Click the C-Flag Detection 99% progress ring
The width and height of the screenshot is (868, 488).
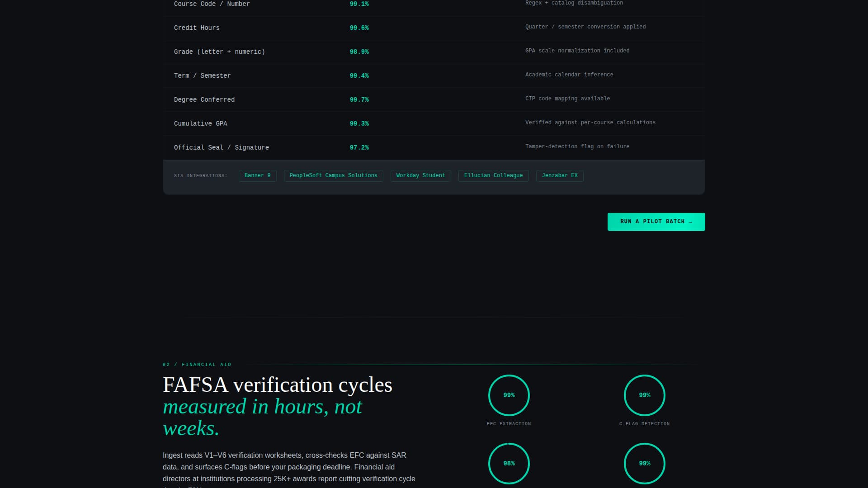(645, 395)
